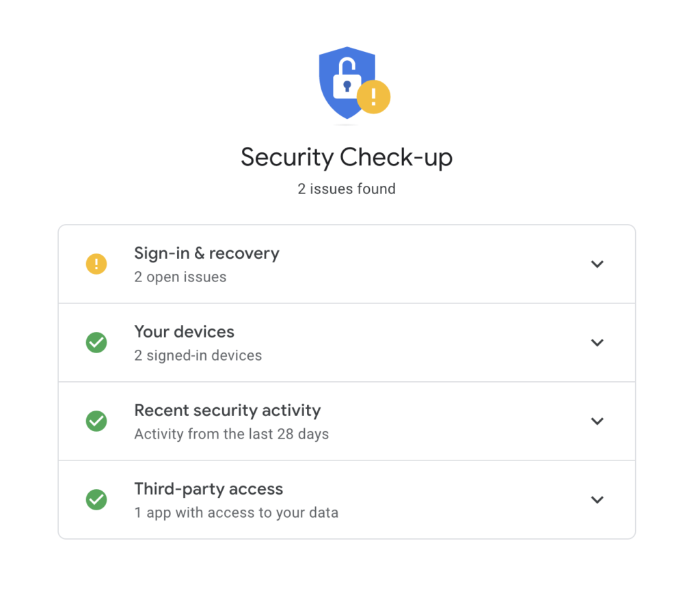This screenshot has width=700, height=595.
Task: Click "1 app with access to your data"
Action: [x=236, y=513]
